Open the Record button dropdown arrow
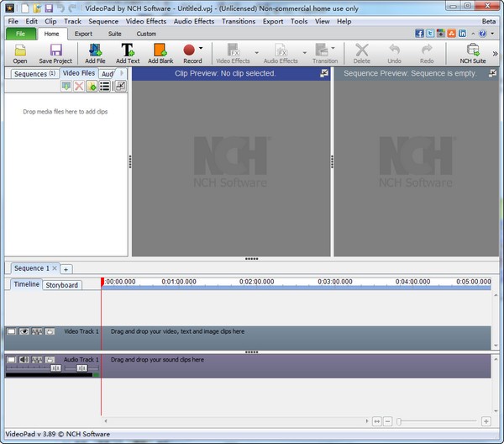Viewport: 504px width, 444px height. click(201, 49)
